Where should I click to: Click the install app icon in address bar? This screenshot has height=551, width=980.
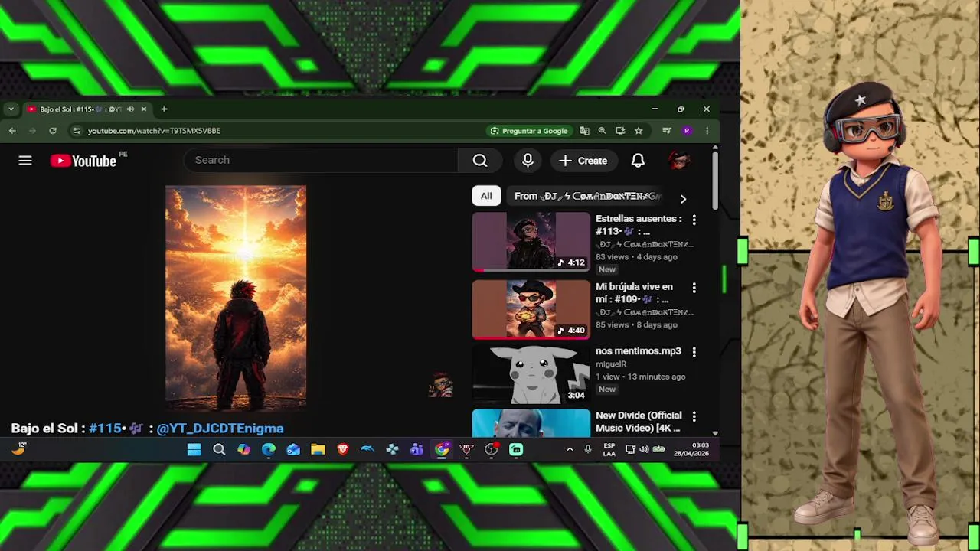(620, 131)
